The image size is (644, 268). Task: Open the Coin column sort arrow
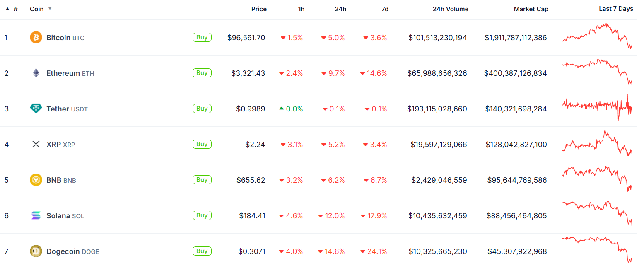50,9
